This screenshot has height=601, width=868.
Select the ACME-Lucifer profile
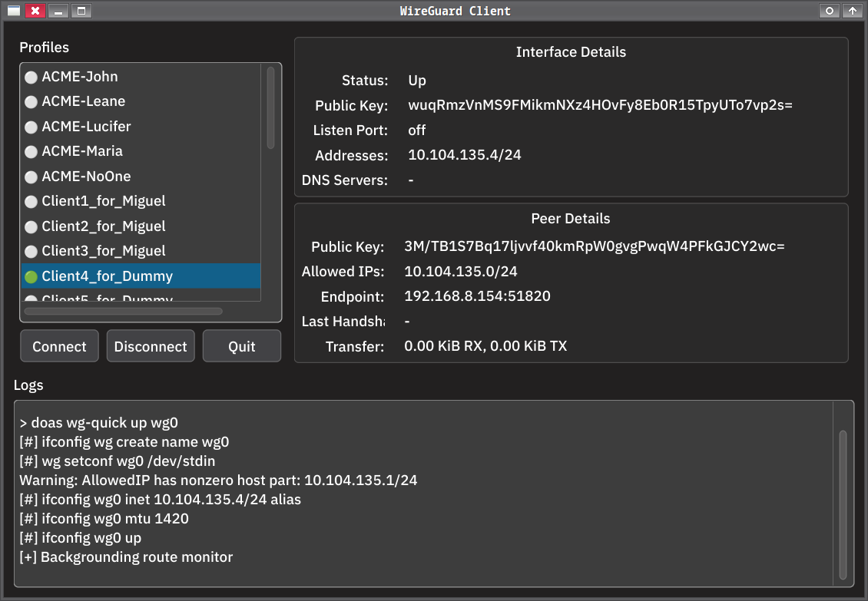(x=141, y=127)
